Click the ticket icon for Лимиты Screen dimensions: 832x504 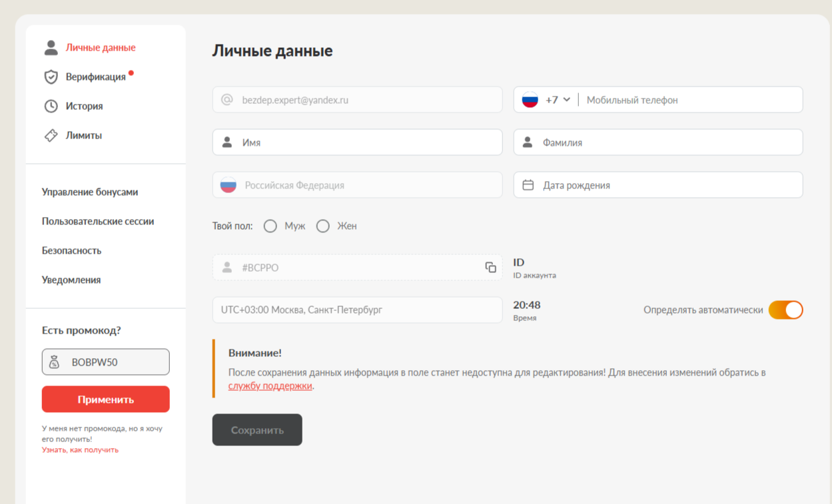[x=51, y=135]
